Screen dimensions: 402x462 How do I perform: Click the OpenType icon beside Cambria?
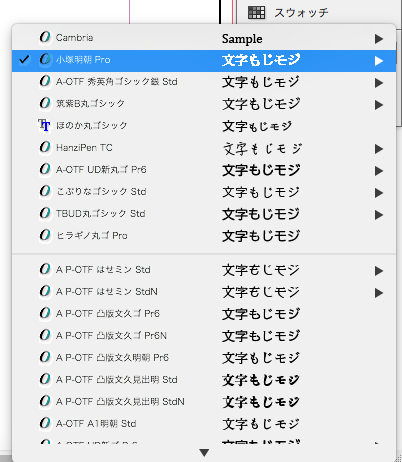[x=45, y=37]
